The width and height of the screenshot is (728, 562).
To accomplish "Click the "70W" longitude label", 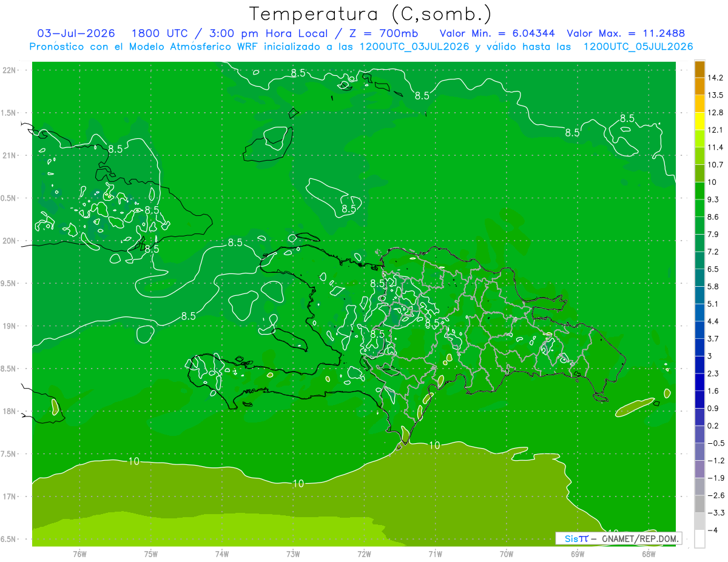I will [507, 554].
